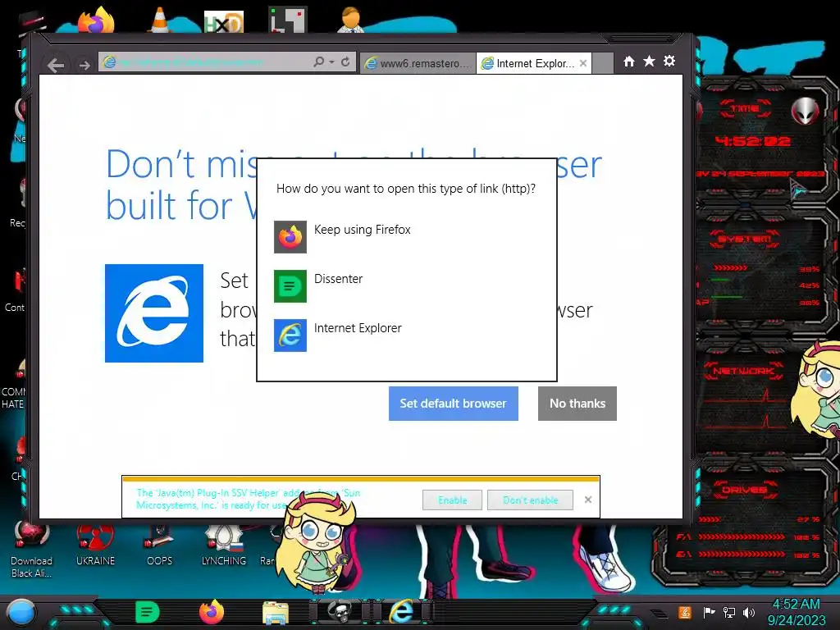Show hidden tray icons
Screen dimensions: 840x630
[659, 614]
